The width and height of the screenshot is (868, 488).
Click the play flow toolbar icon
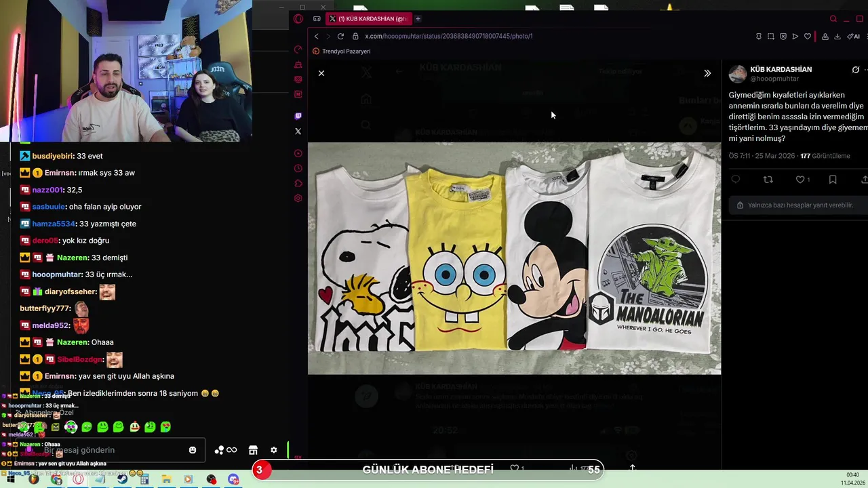[x=795, y=37]
